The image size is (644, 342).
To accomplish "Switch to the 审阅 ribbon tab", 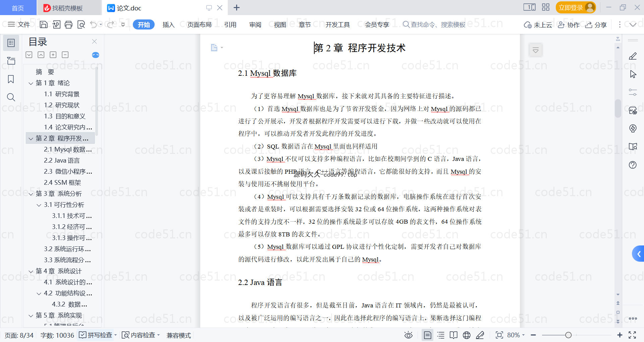I will pyautogui.click(x=255, y=24).
